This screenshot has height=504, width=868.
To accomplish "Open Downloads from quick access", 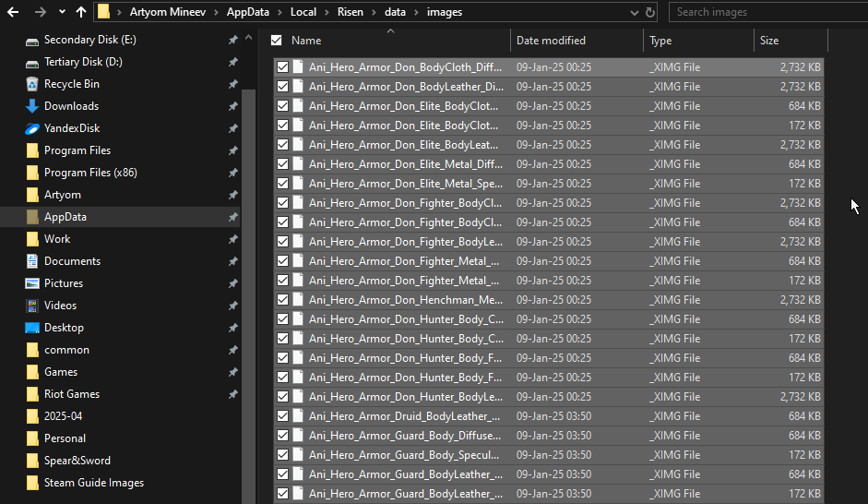I will tap(71, 106).
